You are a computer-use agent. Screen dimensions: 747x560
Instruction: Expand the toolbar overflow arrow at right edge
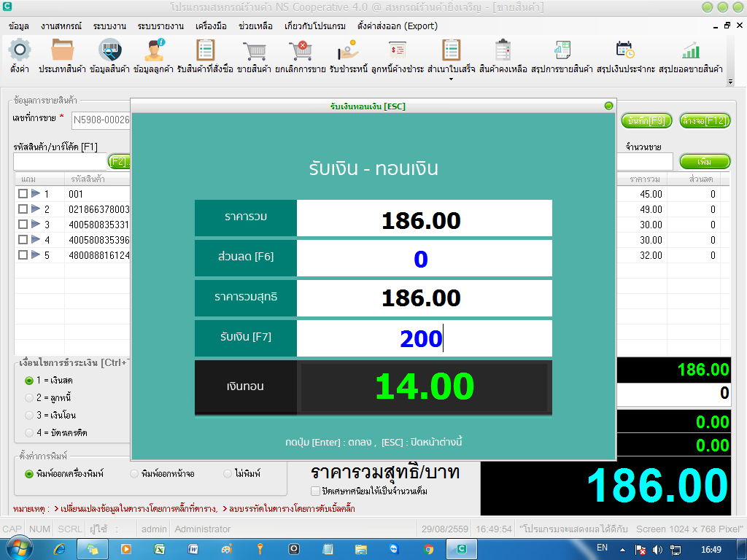730,82
